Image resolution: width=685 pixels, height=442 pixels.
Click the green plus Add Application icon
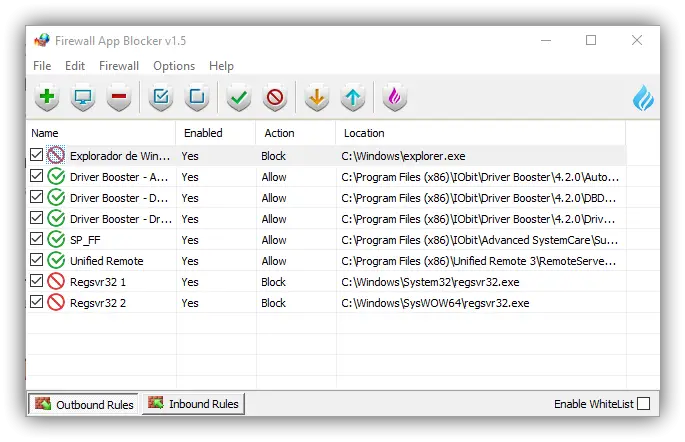pyautogui.click(x=47, y=97)
